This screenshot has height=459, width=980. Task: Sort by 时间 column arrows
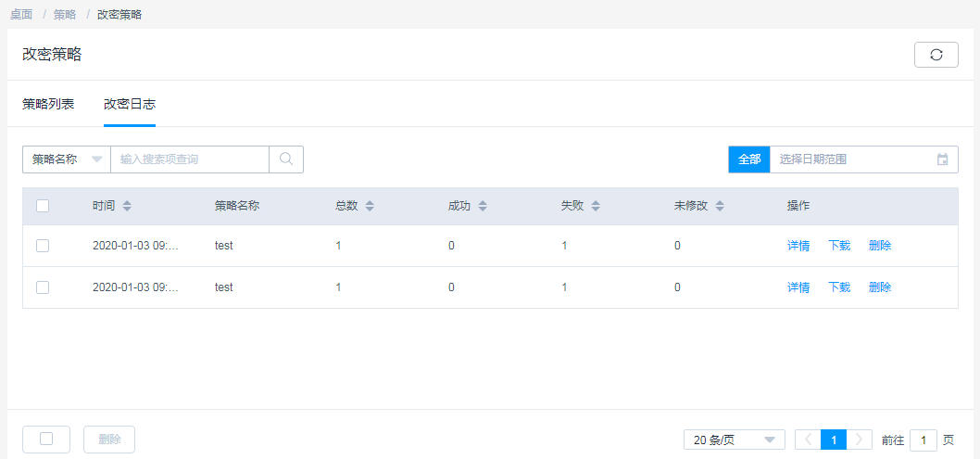point(127,206)
